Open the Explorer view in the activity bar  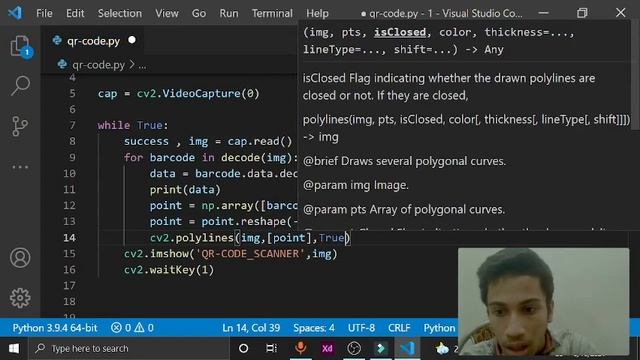click(20, 46)
